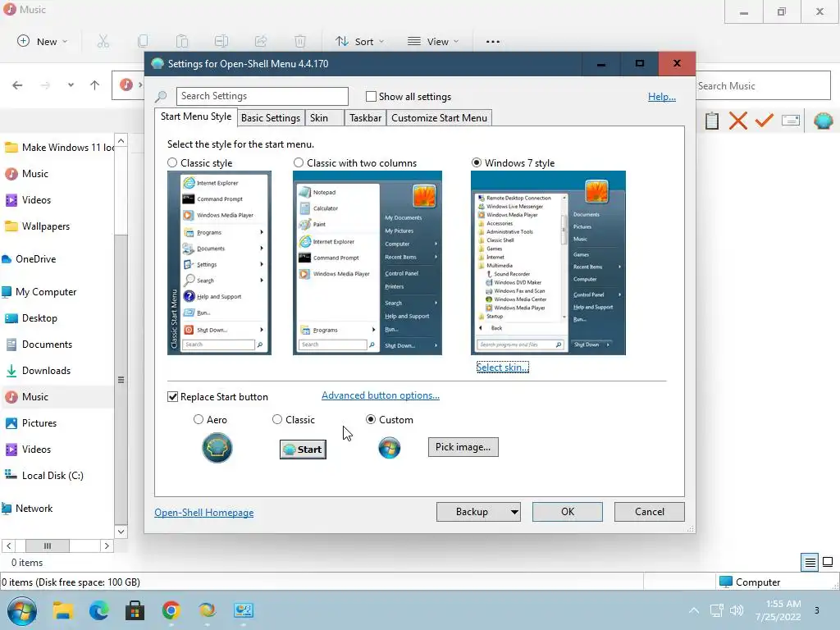Open Microsoft Store from the taskbar
This screenshot has height=630, width=840.
click(x=135, y=610)
